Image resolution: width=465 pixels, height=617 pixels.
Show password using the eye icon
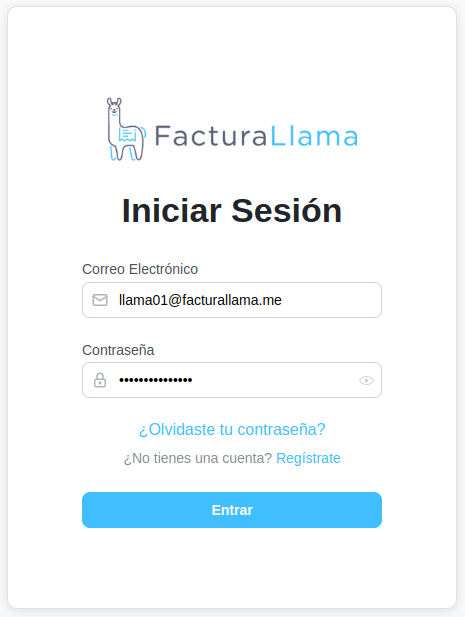point(366,381)
